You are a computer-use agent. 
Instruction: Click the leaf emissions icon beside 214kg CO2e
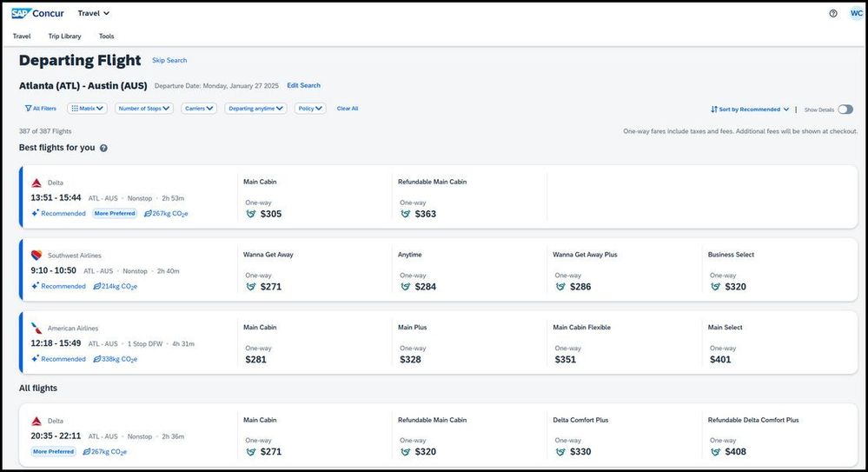point(96,286)
